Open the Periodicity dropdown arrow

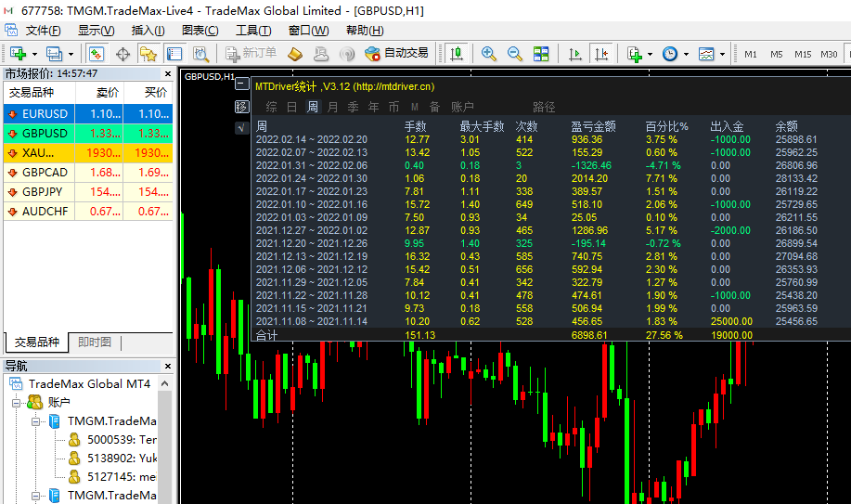pyautogui.click(x=687, y=55)
